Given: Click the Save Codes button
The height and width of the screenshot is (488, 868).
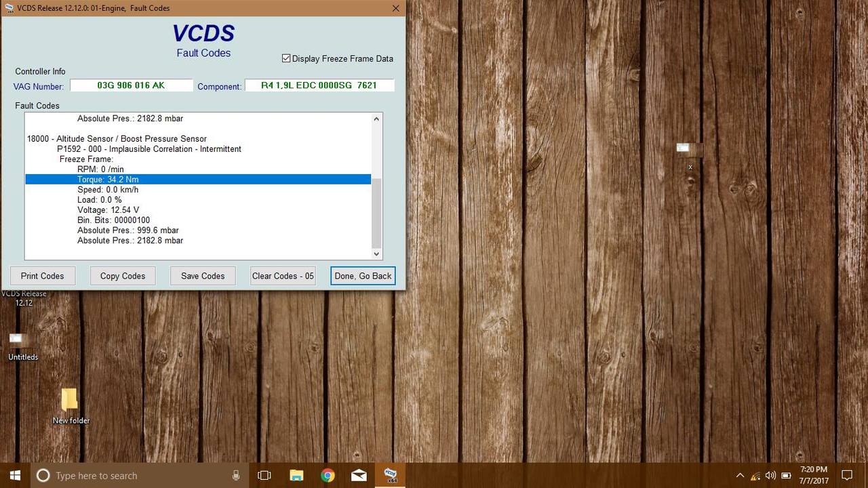Looking at the screenshot, I should point(203,276).
